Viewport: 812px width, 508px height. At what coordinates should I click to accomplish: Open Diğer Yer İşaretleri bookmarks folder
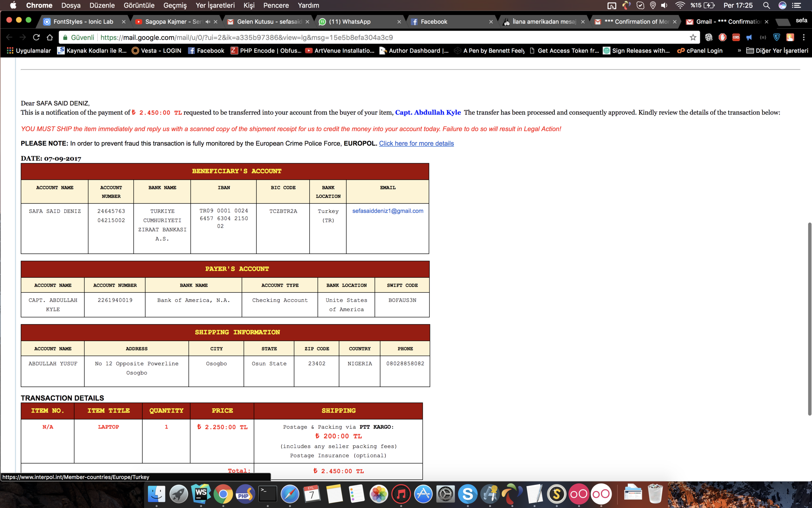(x=777, y=51)
